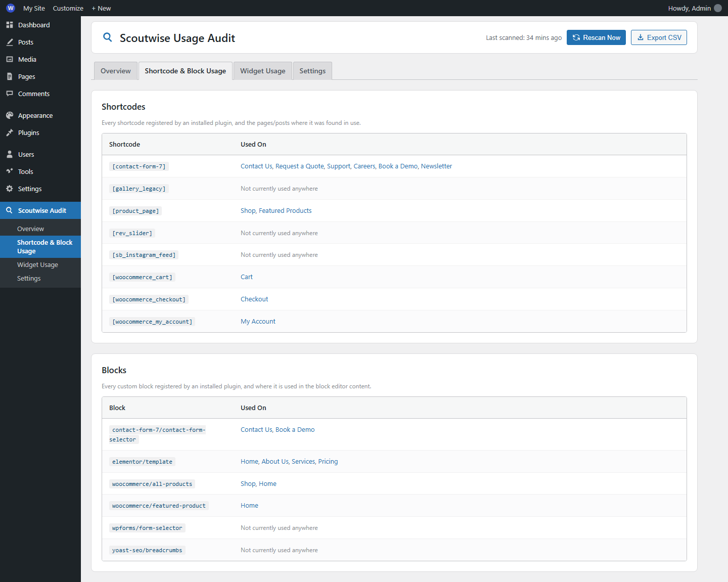Screen dimensions: 728x582
Task: Click the Tools wrench icon
Action: click(10, 171)
